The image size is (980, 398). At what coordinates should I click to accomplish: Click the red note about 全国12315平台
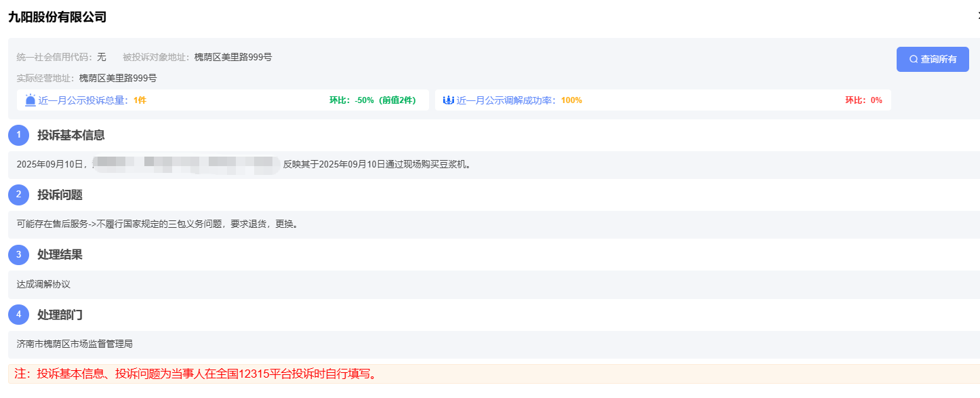pos(195,374)
